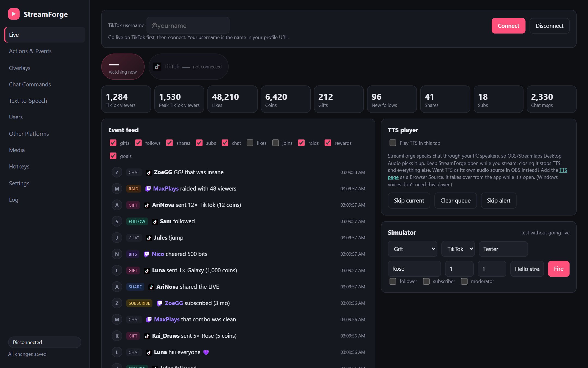Click the TikTok username input field
588x368 pixels.
[x=188, y=25]
